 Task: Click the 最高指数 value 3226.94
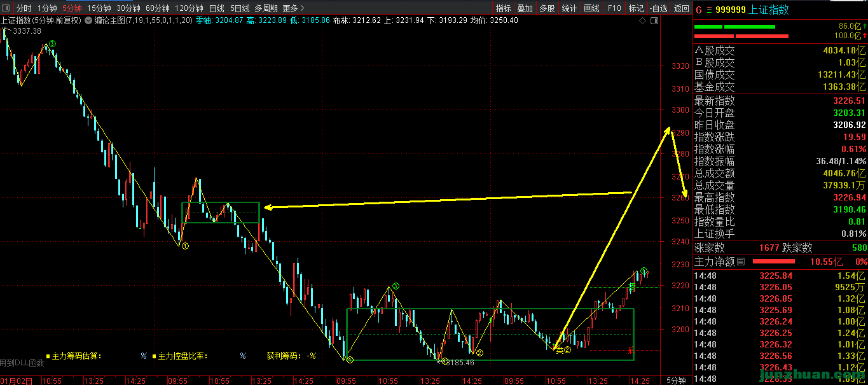pyautogui.click(x=850, y=197)
